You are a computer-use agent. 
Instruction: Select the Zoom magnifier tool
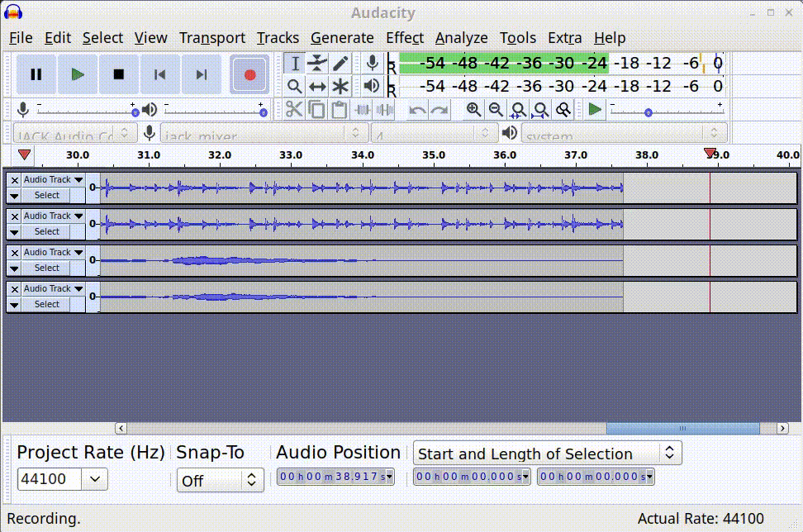pyautogui.click(x=295, y=86)
